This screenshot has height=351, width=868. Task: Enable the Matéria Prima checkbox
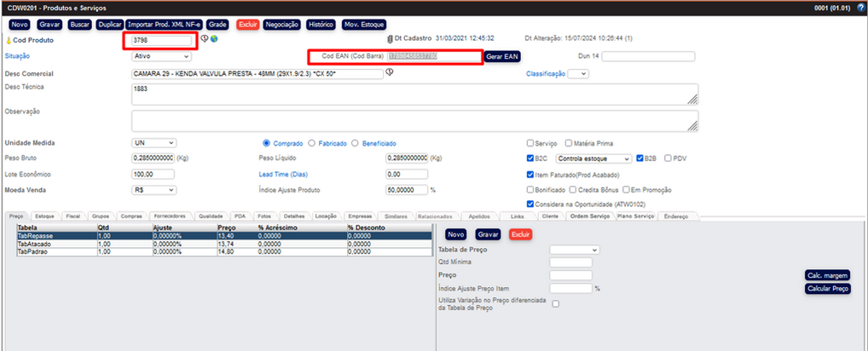coord(568,143)
